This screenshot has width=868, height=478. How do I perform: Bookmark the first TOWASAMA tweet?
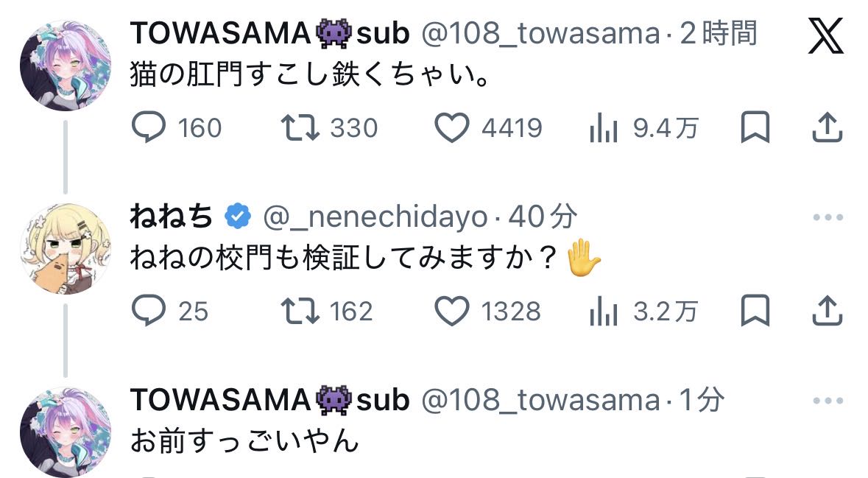click(x=755, y=128)
